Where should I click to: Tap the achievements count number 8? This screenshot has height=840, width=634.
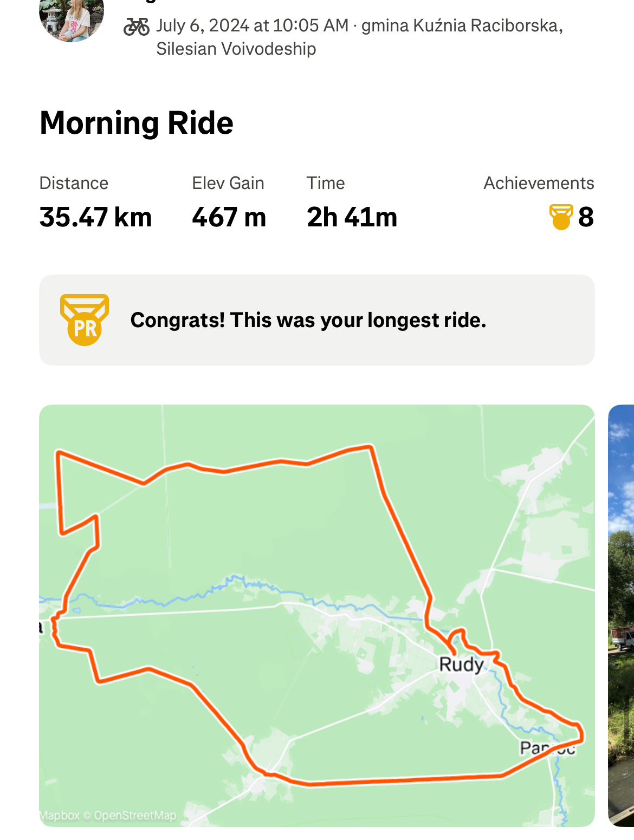click(586, 217)
